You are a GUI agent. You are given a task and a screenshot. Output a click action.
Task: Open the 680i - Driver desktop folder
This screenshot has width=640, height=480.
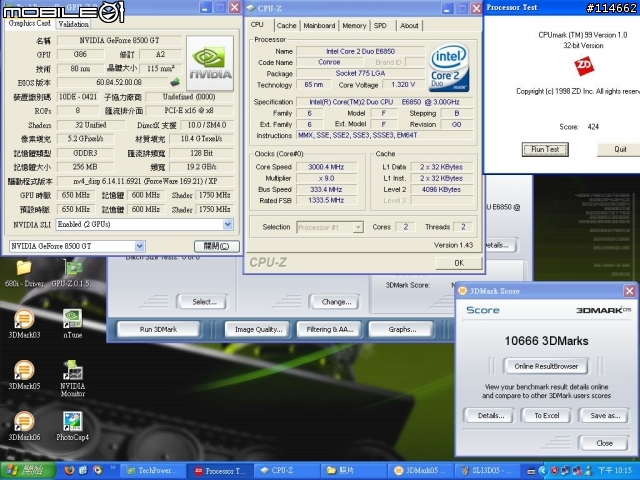pyautogui.click(x=24, y=273)
